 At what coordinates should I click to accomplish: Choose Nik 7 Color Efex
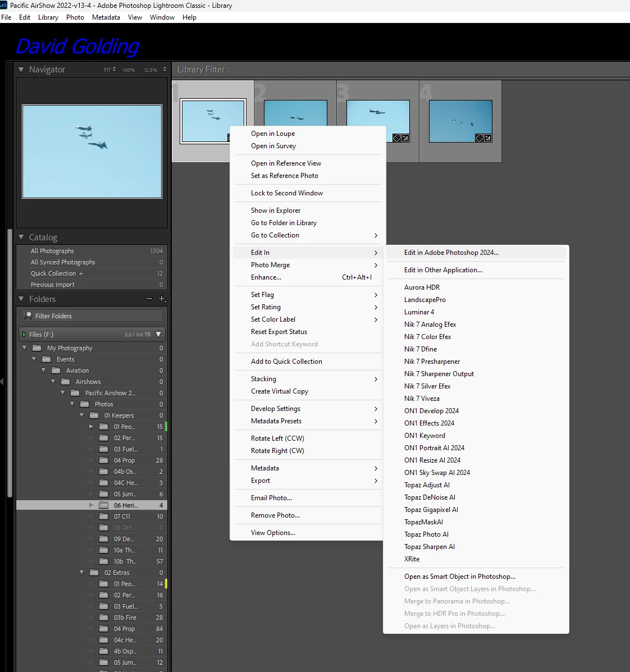pos(476,336)
